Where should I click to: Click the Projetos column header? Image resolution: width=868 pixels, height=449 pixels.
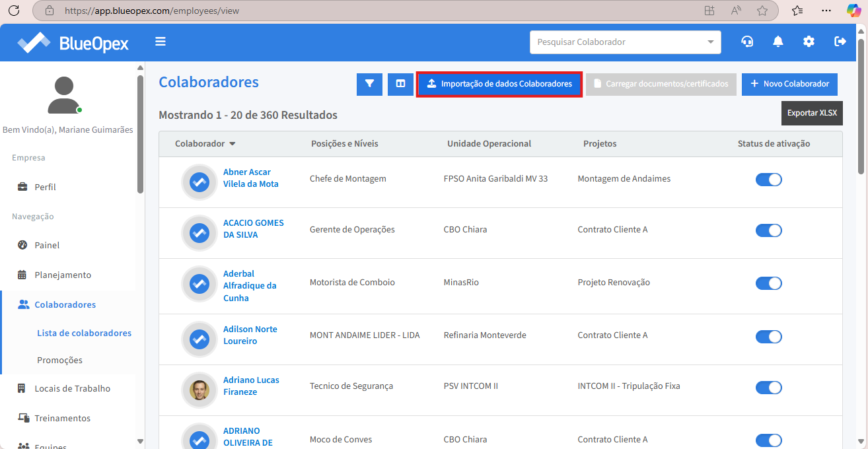coord(600,144)
